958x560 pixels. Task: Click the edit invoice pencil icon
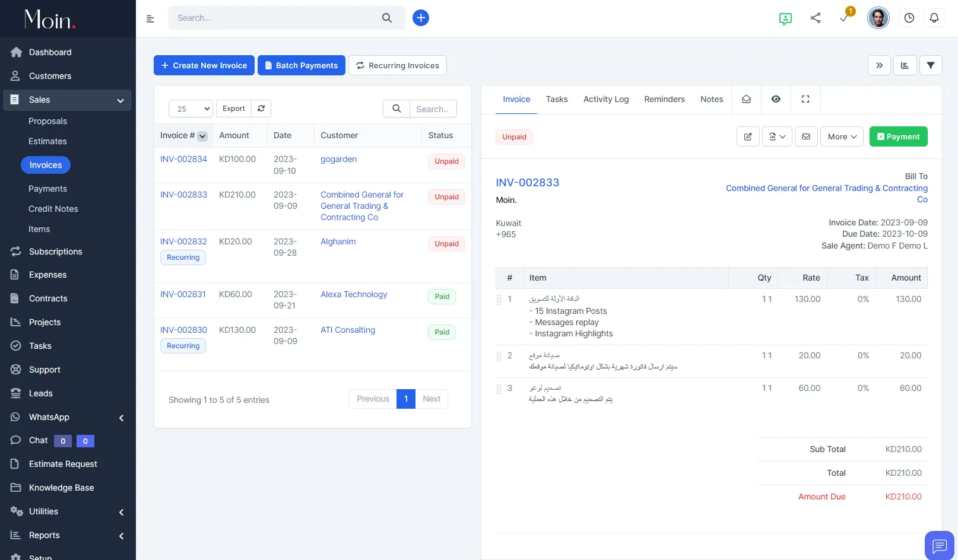click(x=748, y=136)
